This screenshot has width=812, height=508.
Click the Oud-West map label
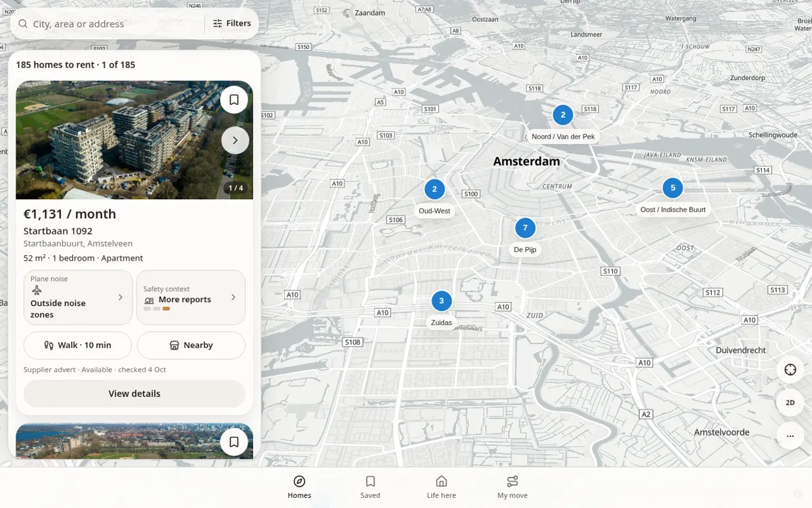(x=434, y=211)
